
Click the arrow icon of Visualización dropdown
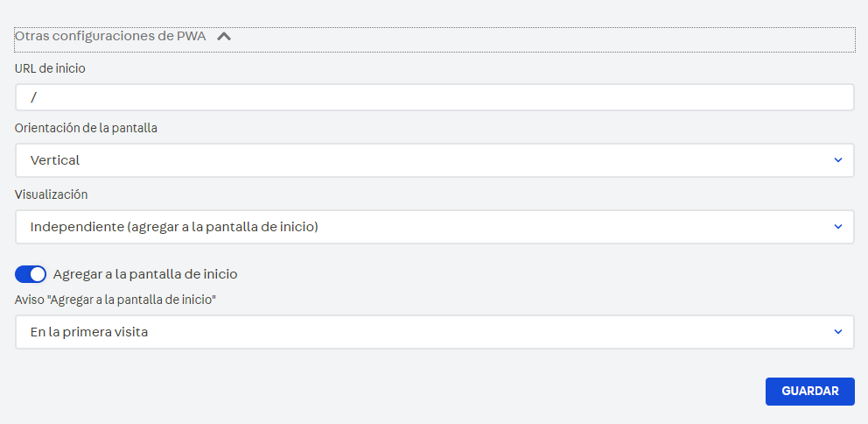click(837, 227)
